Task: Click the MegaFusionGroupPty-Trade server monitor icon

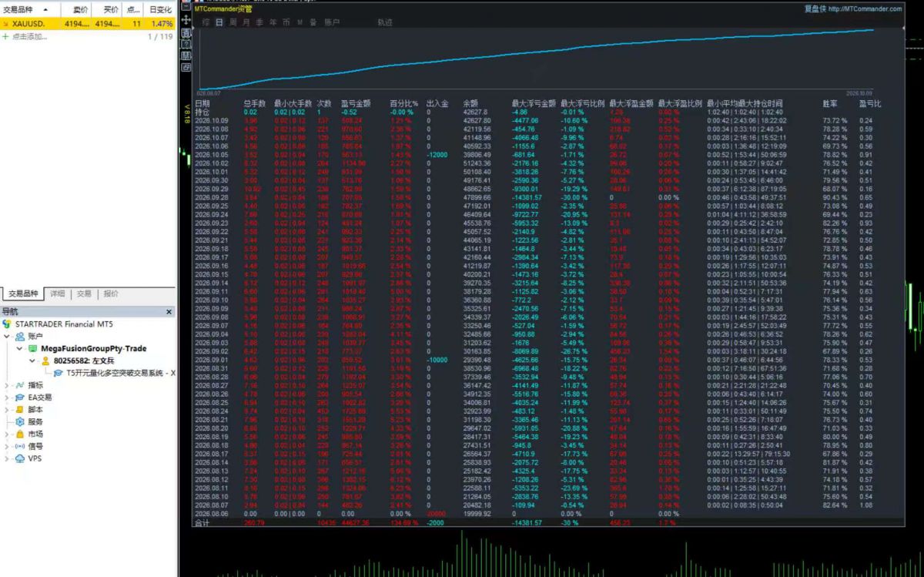Action: (x=33, y=348)
